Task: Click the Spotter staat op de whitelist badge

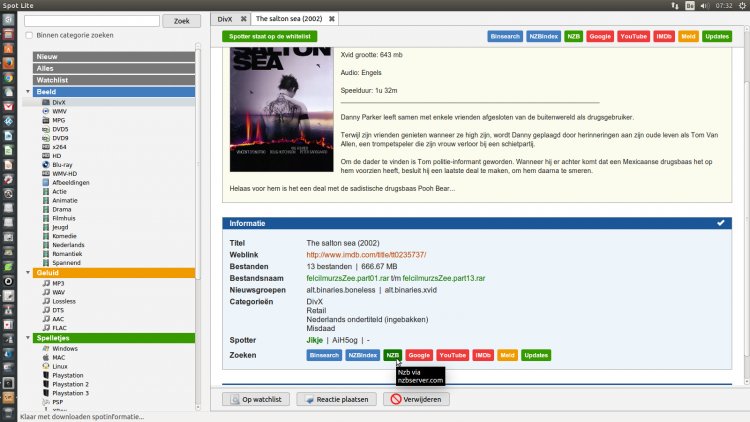Action: tap(269, 36)
